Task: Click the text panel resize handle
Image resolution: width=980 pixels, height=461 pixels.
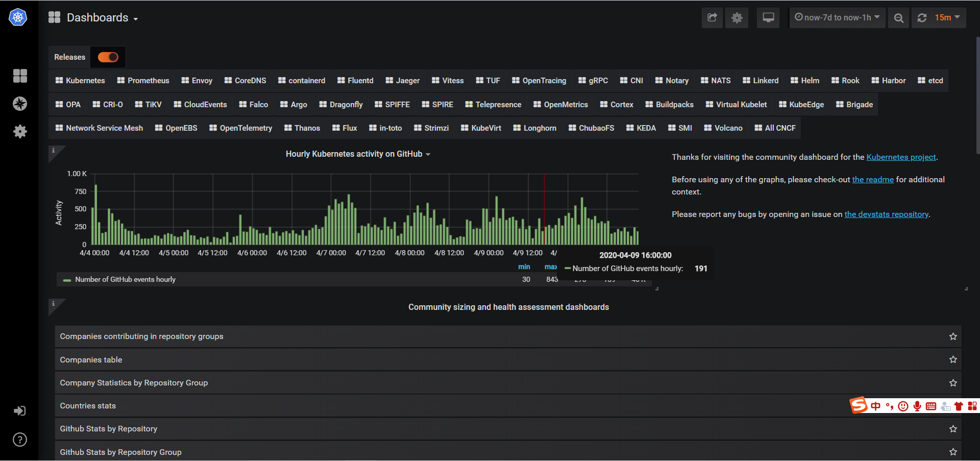Action: tap(966, 289)
